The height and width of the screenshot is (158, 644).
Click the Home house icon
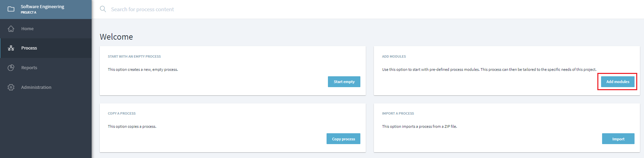(11, 29)
